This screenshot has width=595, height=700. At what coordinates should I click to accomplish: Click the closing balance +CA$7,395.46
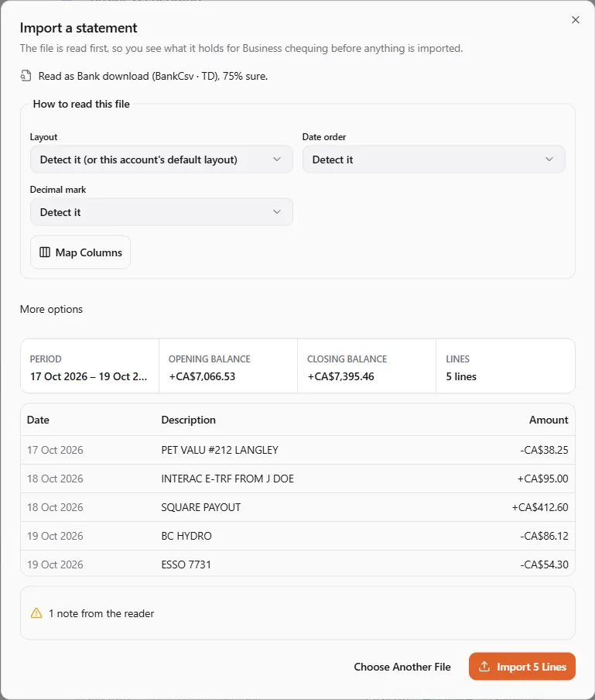340,376
